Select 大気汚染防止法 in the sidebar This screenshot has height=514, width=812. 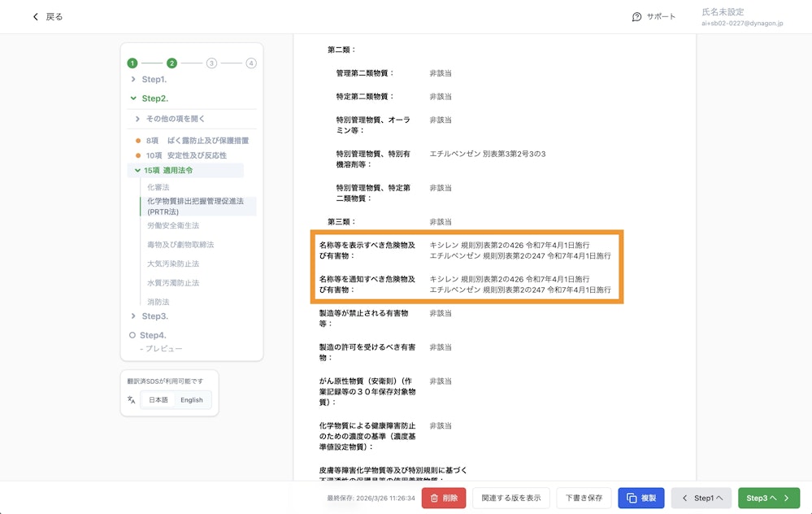(x=173, y=264)
